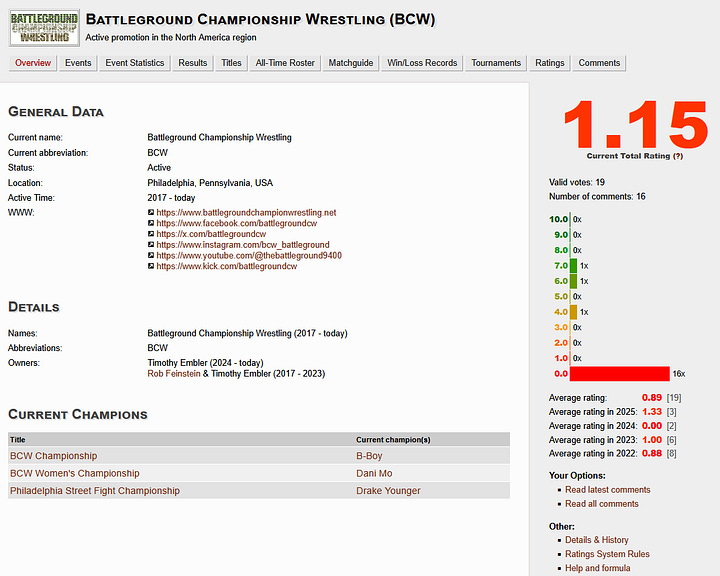Open the Facebook battlegroundcw link
The width and height of the screenshot is (720, 576).
(236, 223)
